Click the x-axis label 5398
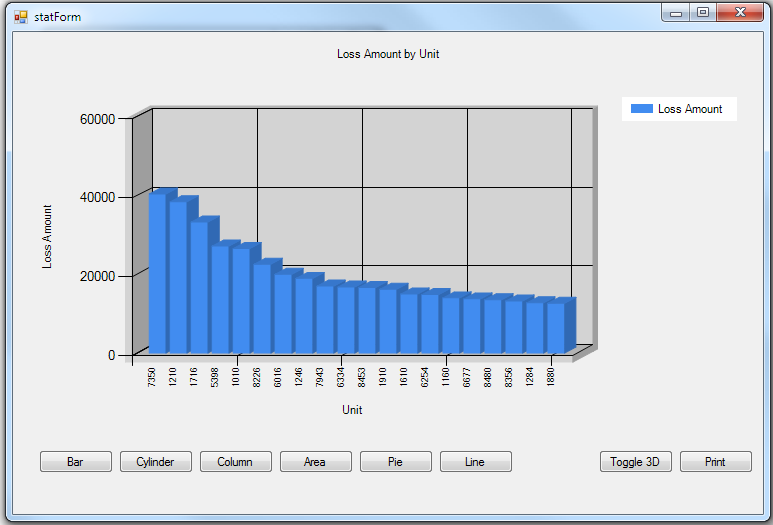 [x=214, y=377]
